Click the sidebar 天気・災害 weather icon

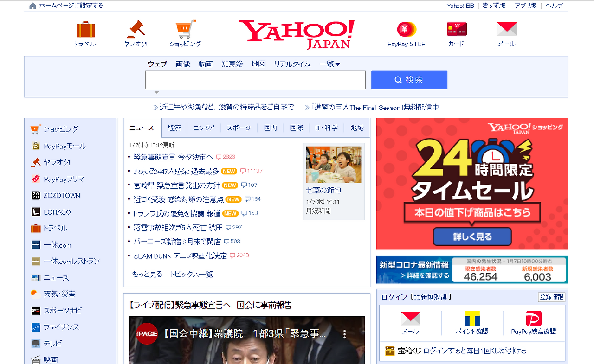[36, 294]
